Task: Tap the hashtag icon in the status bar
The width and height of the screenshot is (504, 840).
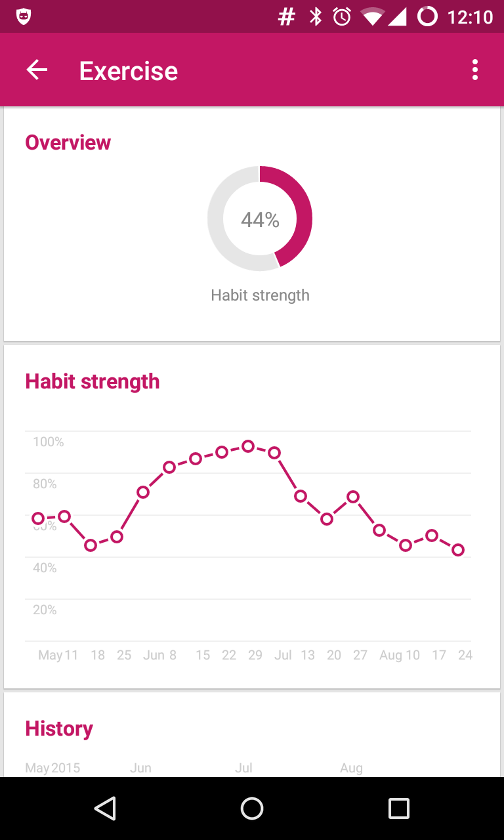Action: [287, 16]
